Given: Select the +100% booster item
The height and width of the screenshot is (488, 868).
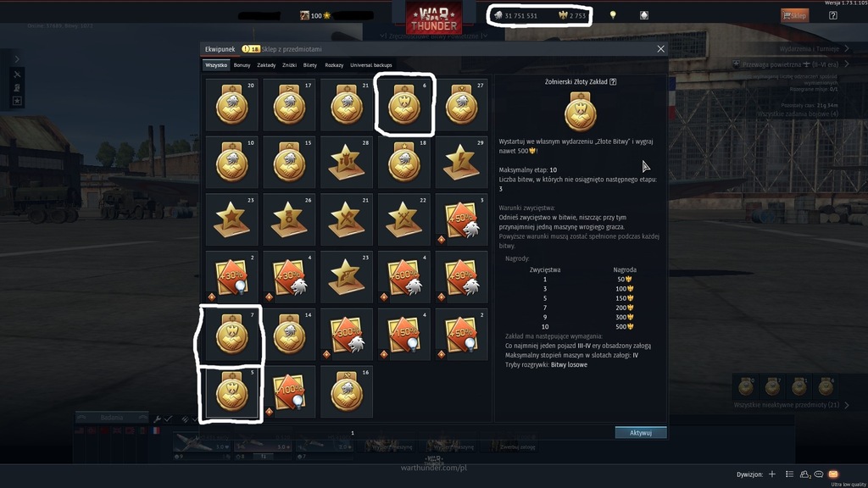Looking at the screenshot, I should tap(289, 392).
